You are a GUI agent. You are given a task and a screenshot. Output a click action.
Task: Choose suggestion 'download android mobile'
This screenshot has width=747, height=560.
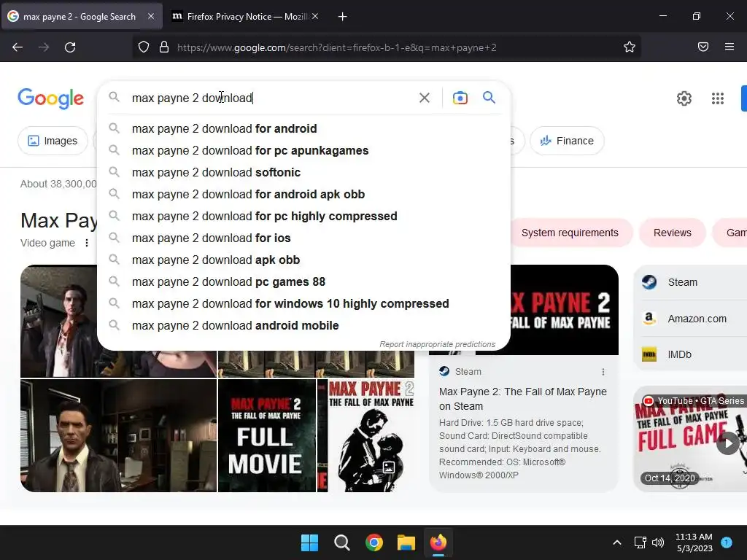pyautogui.click(x=303, y=326)
